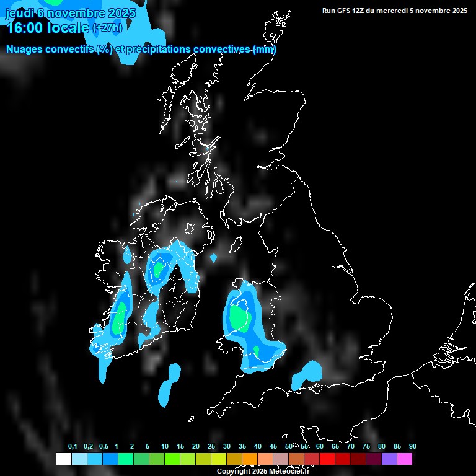Click the 'jeudi 6 novembre 2025' date title
This screenshot has width=476, height=476.
click(70, 13)
